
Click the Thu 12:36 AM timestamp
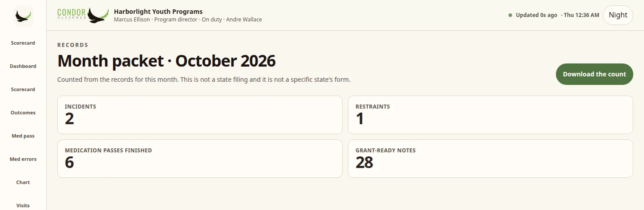point(581,15)
